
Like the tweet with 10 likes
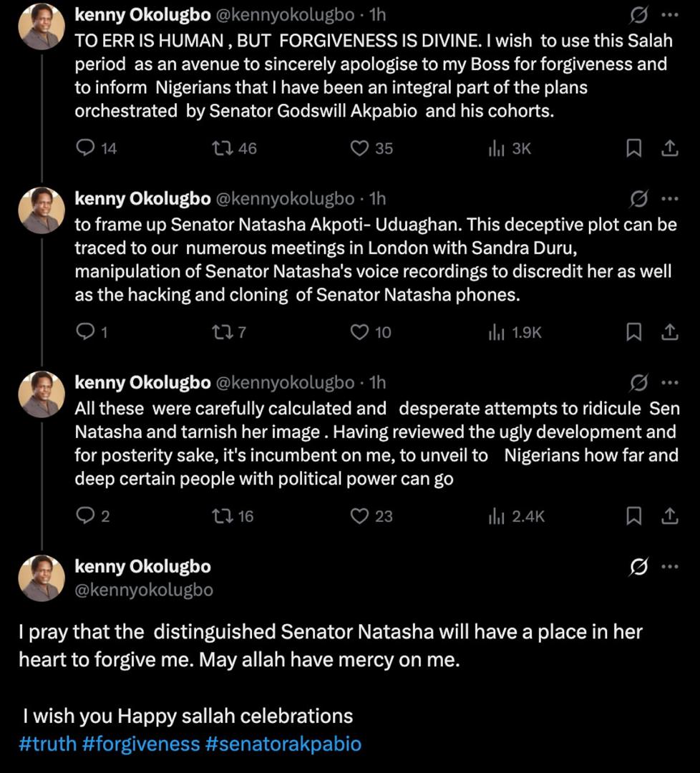click(x=359, y=332)
